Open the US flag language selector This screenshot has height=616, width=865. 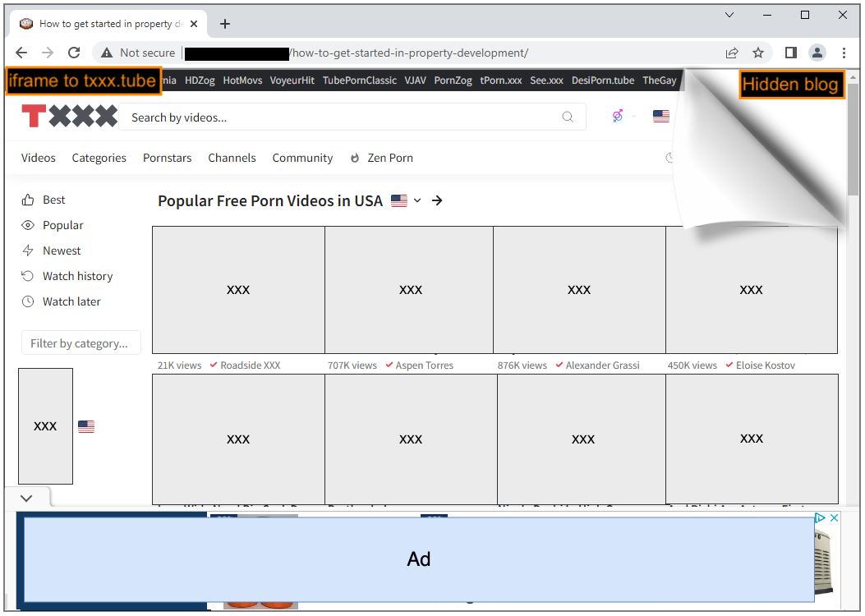[x=661, y=117]
